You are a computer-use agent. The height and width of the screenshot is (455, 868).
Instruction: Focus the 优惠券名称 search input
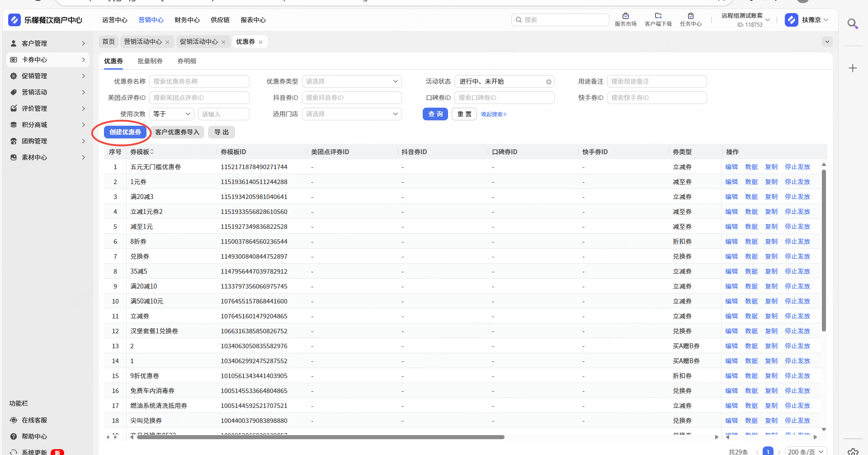(x=199, y=81)
